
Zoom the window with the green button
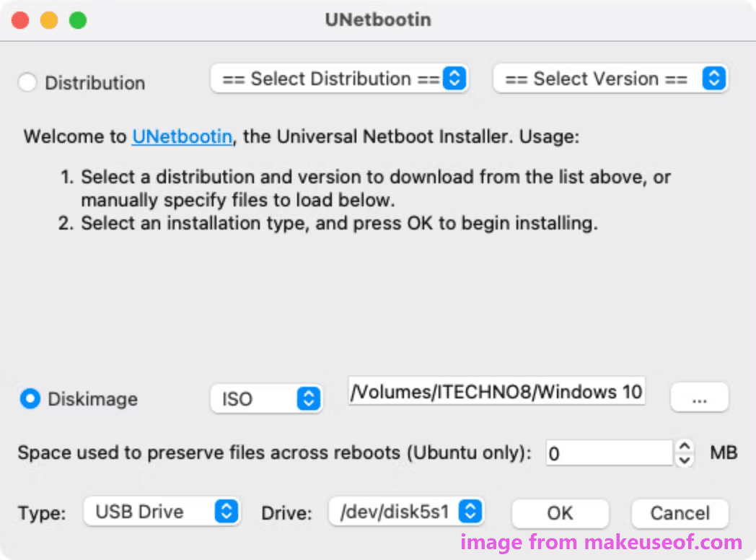(77, 20)
